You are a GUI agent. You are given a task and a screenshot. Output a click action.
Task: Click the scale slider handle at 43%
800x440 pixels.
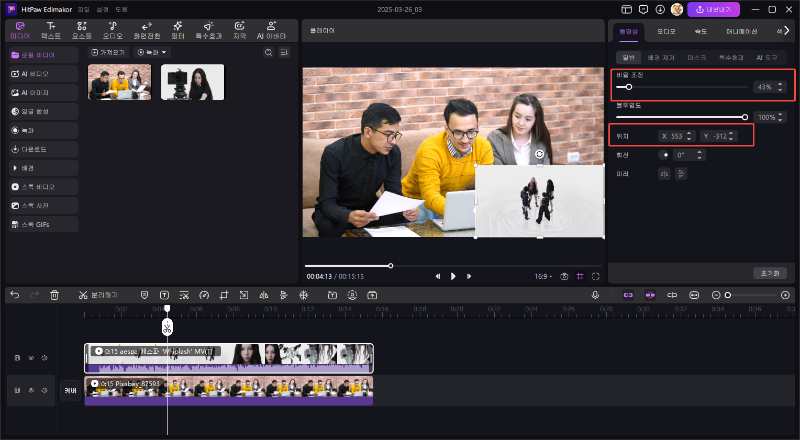point(629,87)
